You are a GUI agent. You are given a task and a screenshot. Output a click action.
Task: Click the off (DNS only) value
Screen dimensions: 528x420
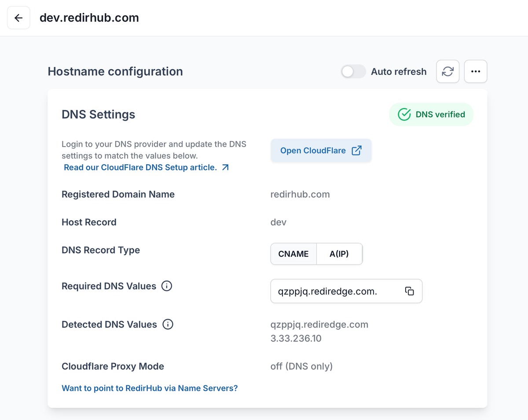[301, 366]
